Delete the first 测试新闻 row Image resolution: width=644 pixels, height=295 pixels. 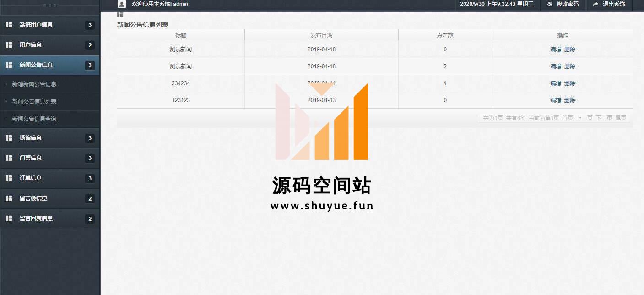coord(570,49)
